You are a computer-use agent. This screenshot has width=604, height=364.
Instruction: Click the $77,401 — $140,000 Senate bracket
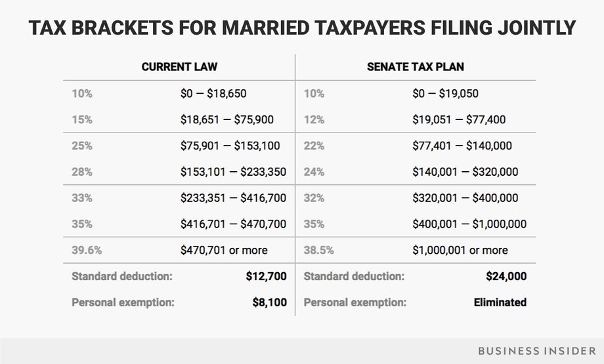pos(462,146)
